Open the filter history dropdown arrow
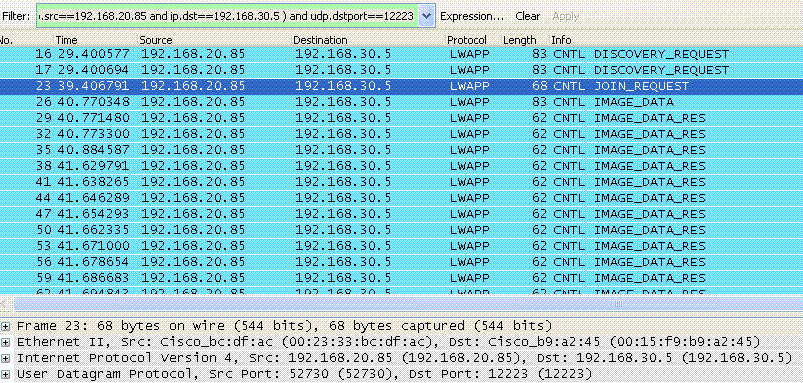The width and height of the screenshot is (803, 383). (427, 16)
